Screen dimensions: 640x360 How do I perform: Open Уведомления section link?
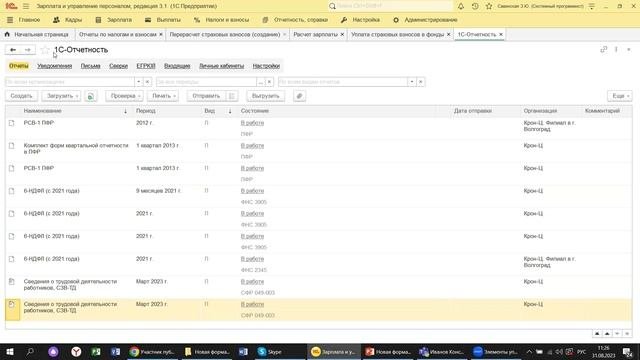54,66
